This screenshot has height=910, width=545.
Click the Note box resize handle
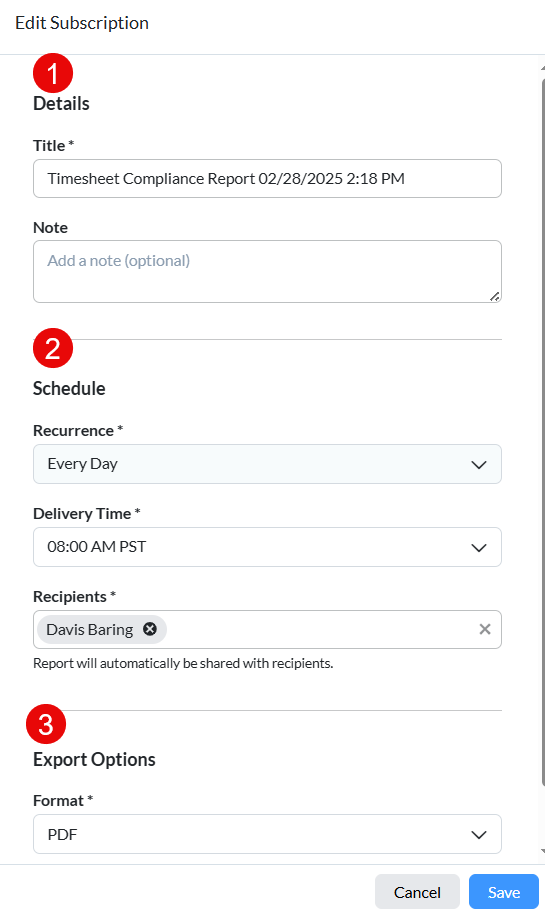click(x=495, y=296)
